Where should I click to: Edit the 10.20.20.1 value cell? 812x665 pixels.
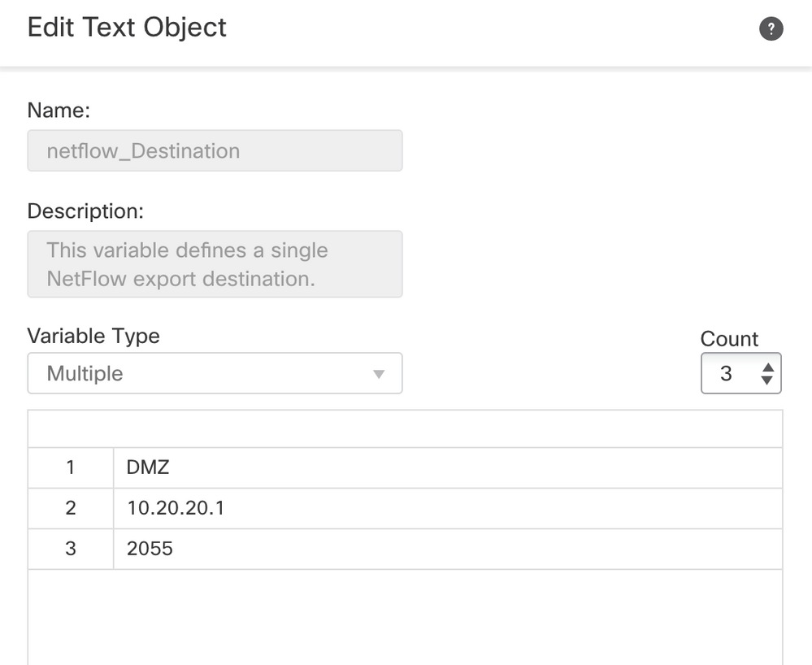[x=447, y=509]
